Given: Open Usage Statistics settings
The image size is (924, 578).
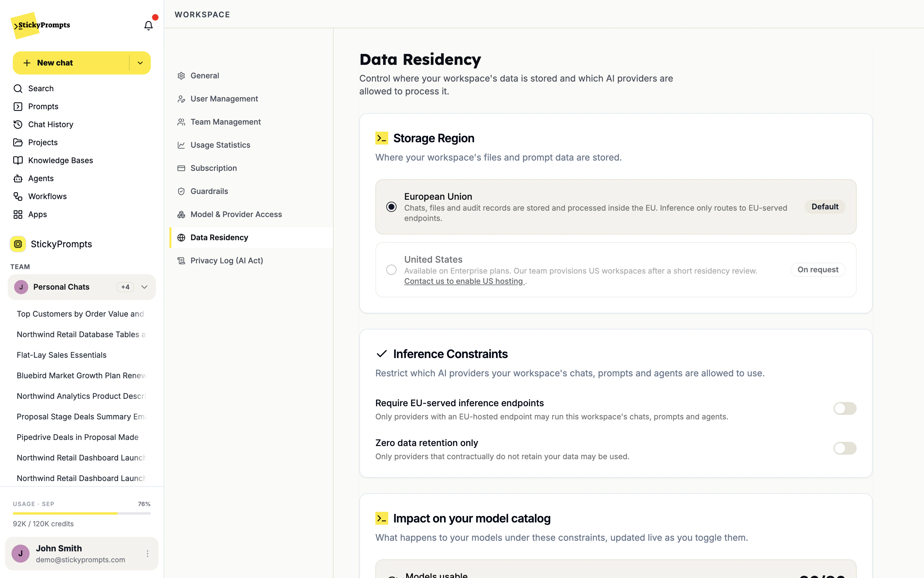Looking at the screenshot, I should [x=251, y=145].
